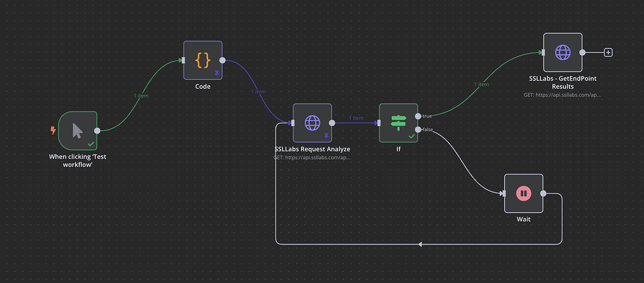Click the "SSLLabs Request Analyze" node label
Screen dimensions: 644x283
click(312, 148)
